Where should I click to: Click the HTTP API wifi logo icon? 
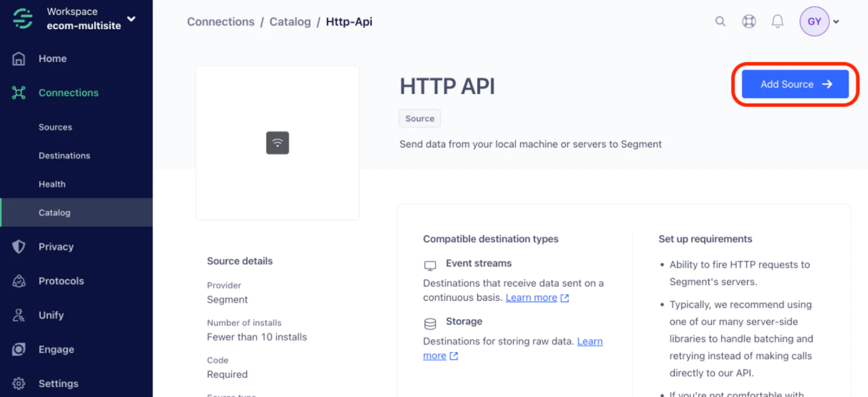pos(277,143)
